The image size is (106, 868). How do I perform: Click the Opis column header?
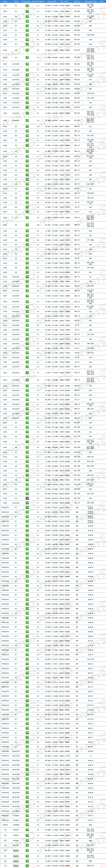pyautogui.click(x=102, y=2)
